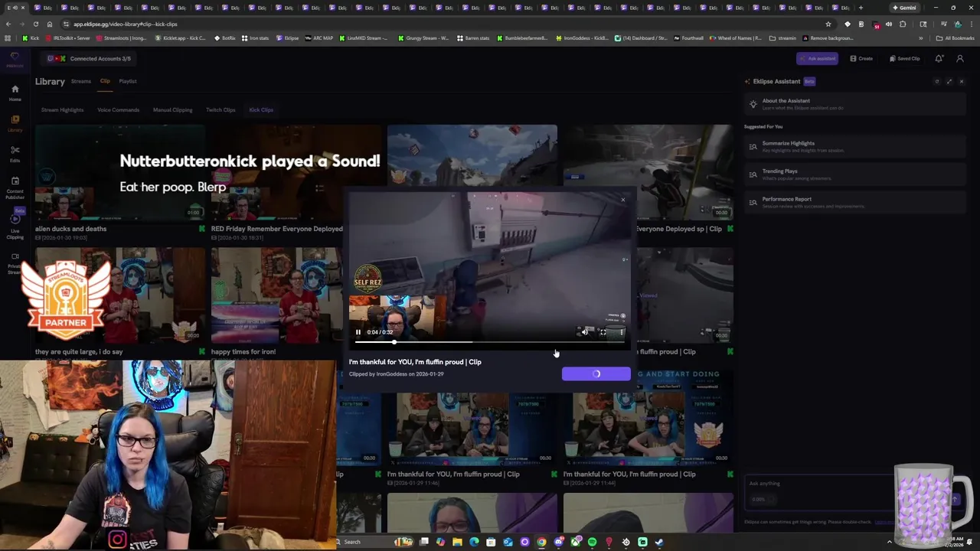Select the Kick Clips filter tab
The height and width of the screenshot is (551, 980).
point(261,110)
